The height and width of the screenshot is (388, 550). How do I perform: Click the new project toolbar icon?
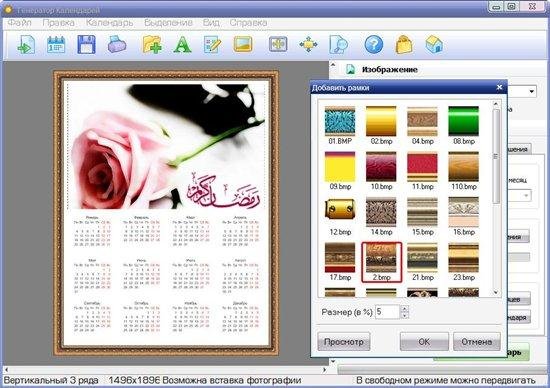pos(26,45)
